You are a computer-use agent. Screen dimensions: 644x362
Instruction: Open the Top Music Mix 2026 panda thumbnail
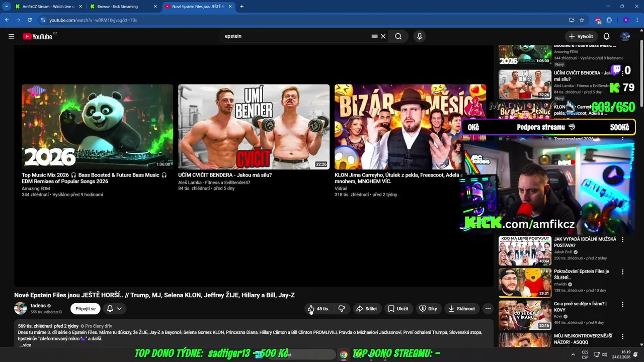pyautogui.click(x=97, y=127)
